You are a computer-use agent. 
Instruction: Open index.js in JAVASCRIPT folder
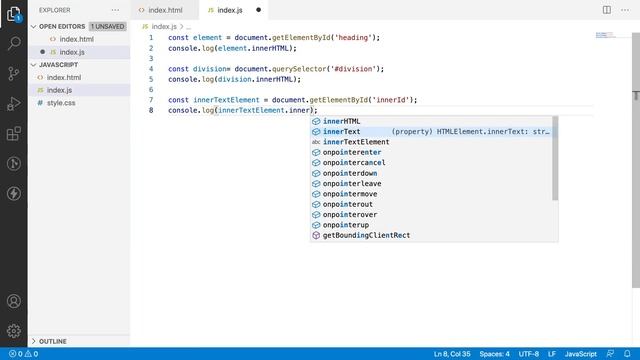click(x=80, y=90)
